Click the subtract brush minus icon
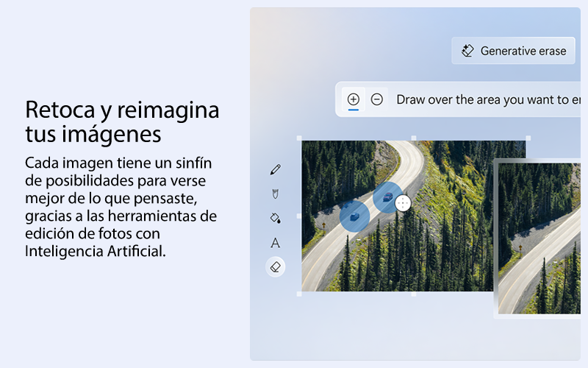The height and width of the screenshot is (368, 588). click(x=377, y=99)
